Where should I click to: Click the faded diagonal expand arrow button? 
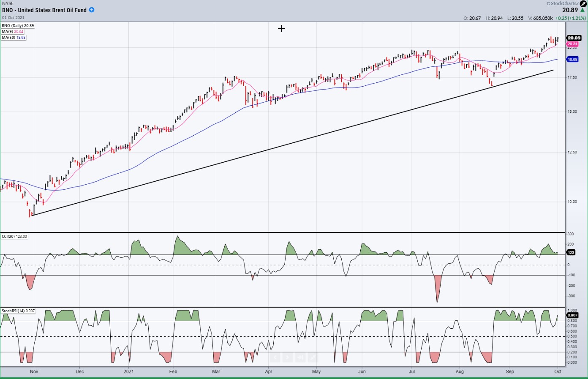point(313,358)
